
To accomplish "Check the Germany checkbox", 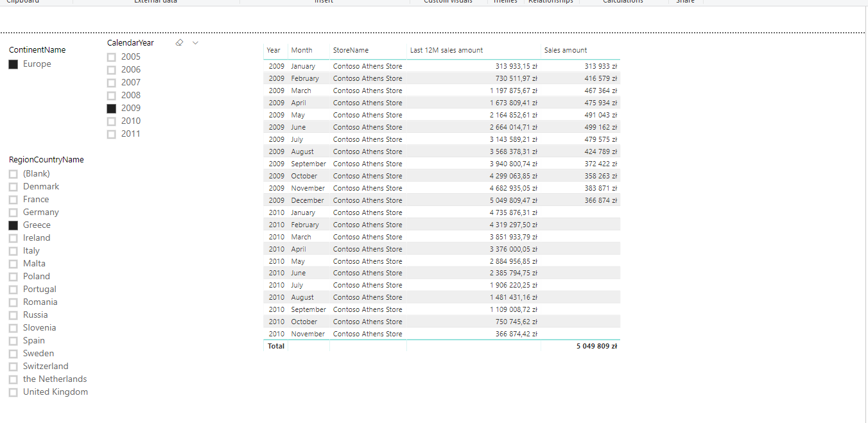I will coord(13,212).
